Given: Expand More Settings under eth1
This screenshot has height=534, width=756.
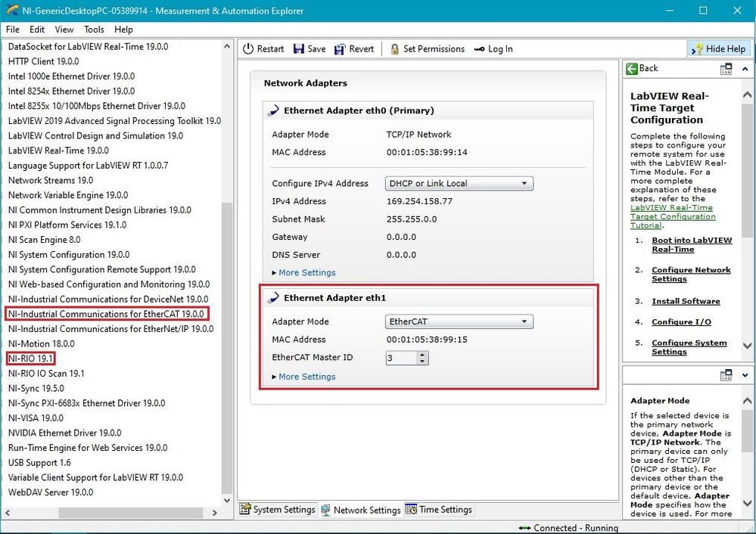Looking at the screenshot, I should [x=303, y=377].
